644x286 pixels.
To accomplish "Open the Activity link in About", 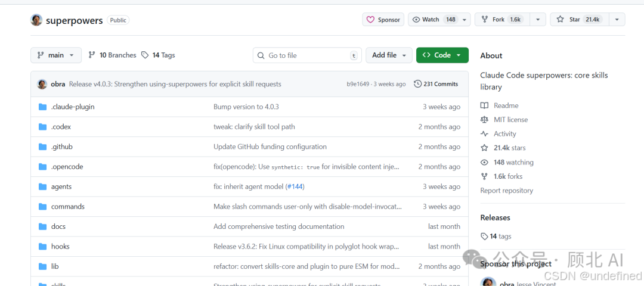I will pos(505,134).
